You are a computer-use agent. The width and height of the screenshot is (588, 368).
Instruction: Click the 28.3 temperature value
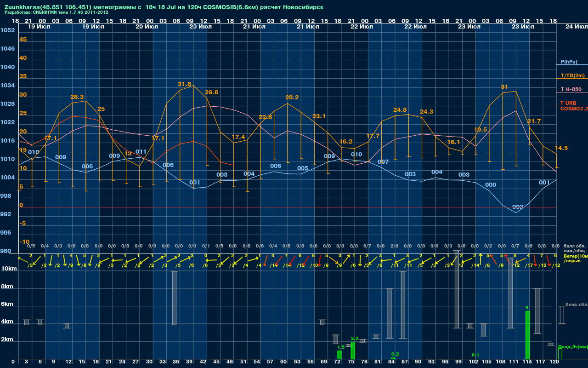click(77, 97)
